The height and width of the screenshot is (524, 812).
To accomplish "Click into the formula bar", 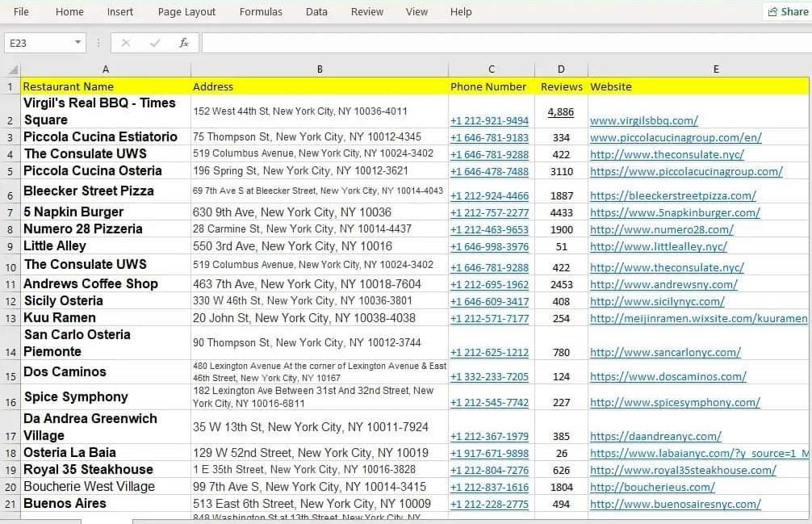I will click(x=506, y=43).
